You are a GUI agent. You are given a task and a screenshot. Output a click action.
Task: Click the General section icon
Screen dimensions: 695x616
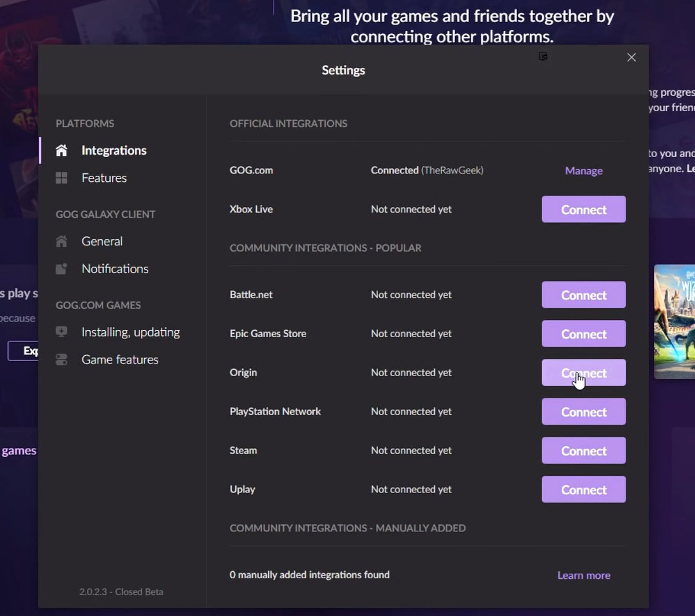point(61,241)
